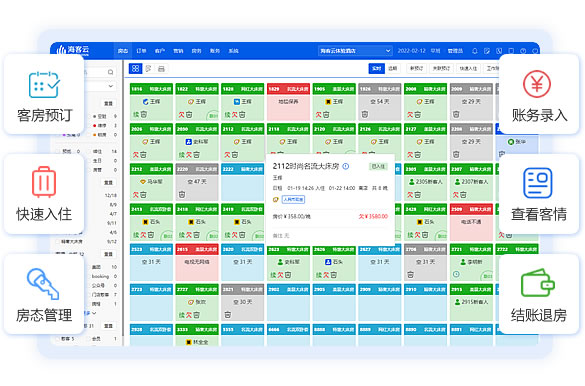Click the 客房预订 calendar icon
This screenshot has height=386, width=585.
tap(44, 85)
